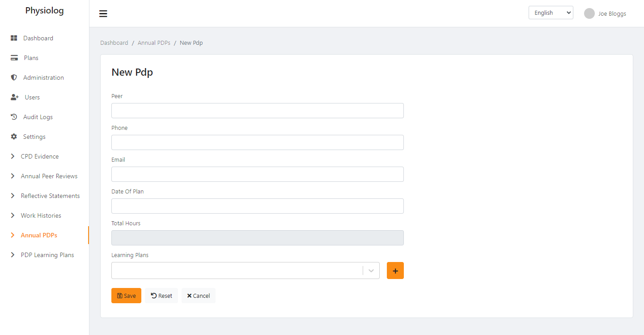Click the Plans card icon
The image size is (644, 335).
coord(14,58)
